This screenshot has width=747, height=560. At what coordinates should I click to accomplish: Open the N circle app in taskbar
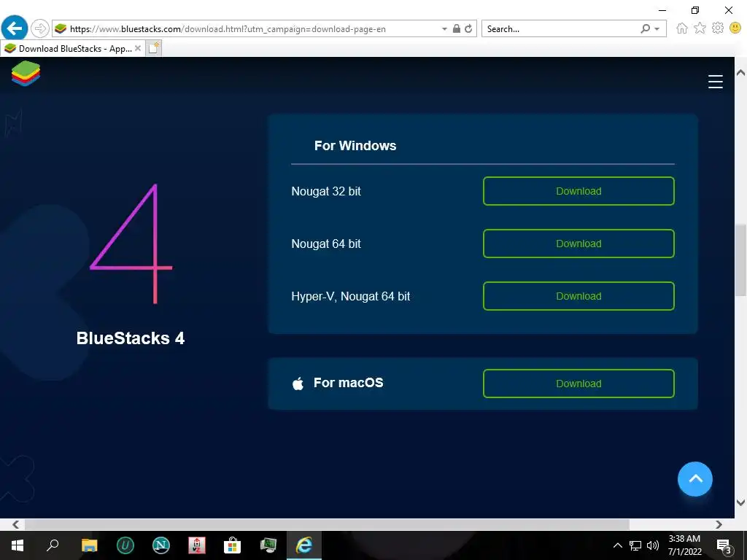161,545
